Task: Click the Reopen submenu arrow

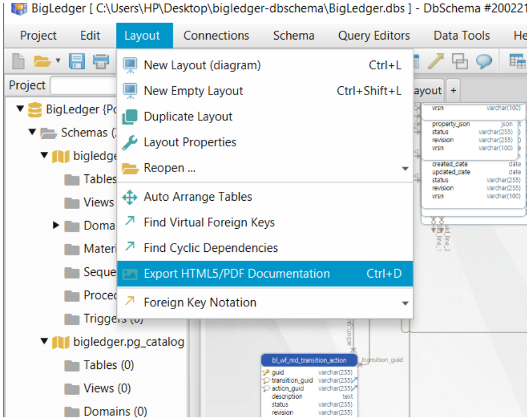Action: tap(404, 169)
